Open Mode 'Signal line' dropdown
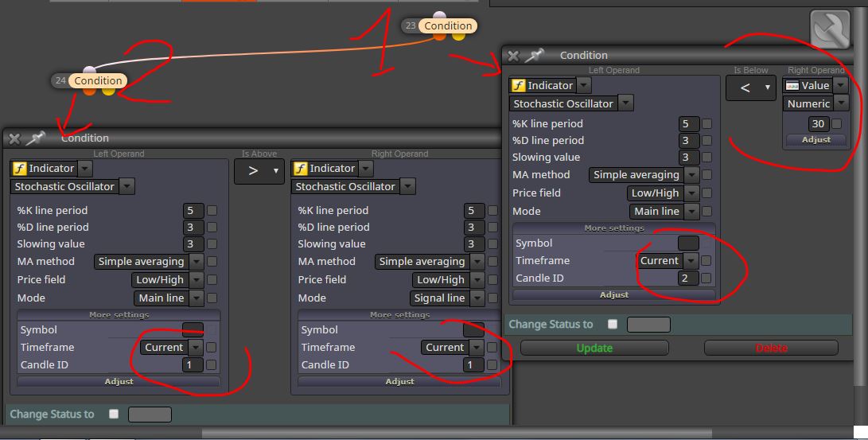 pos(477,298)
